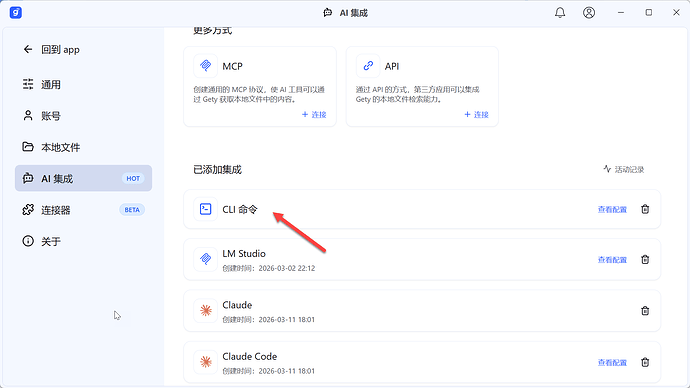Screen dimensions: 690x388
Task: View configuration for CLI 命令
Action: 612,209
